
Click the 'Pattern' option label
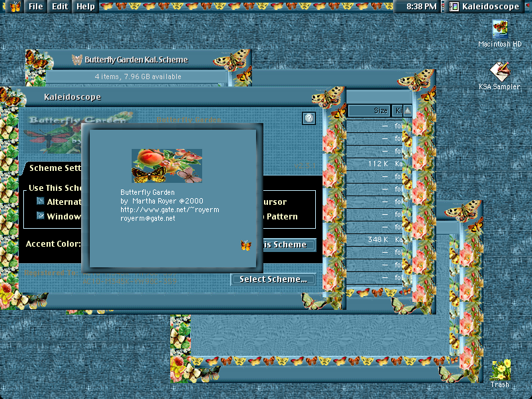[282, 217]
